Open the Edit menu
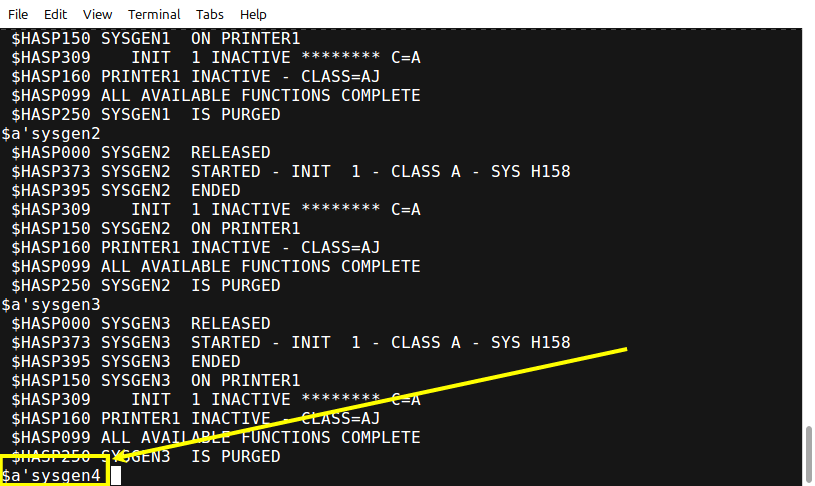The height and width of the screenshot is (486, 815). 55,15
